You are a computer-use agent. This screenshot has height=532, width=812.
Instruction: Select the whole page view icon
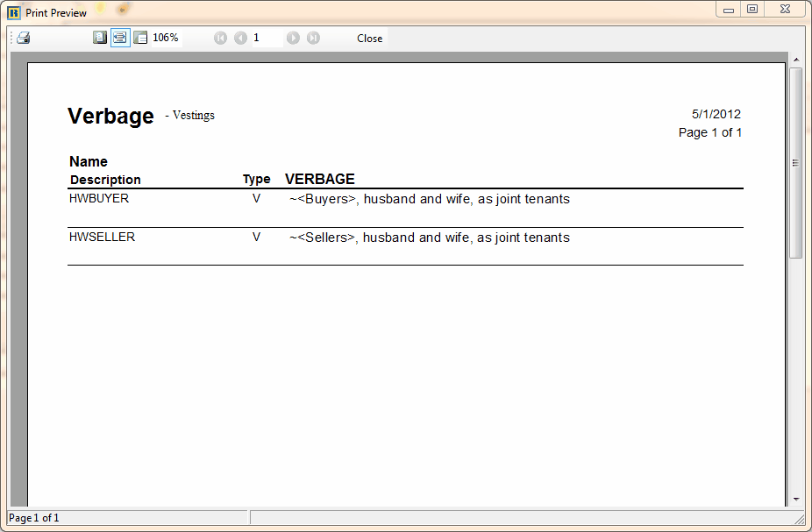[100, 38]
